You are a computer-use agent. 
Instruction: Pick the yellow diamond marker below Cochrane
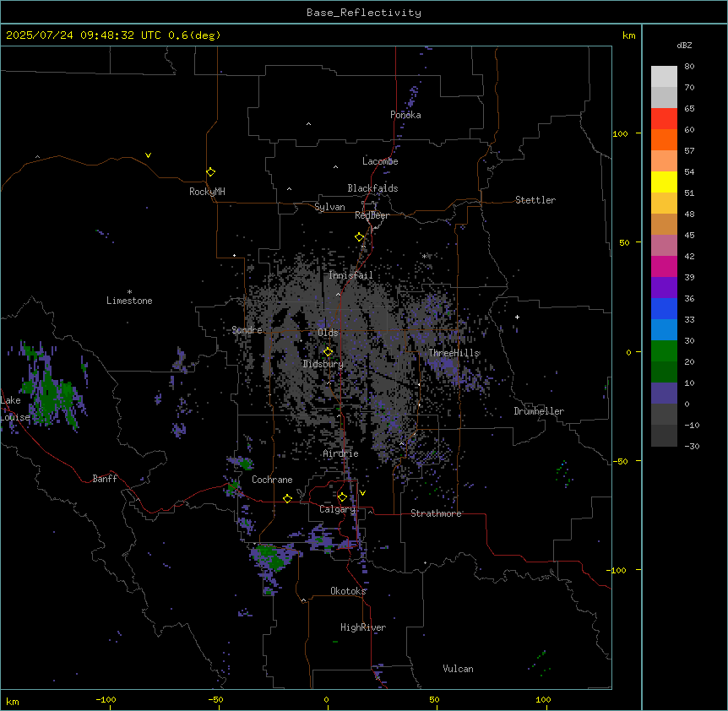point(287,498)
